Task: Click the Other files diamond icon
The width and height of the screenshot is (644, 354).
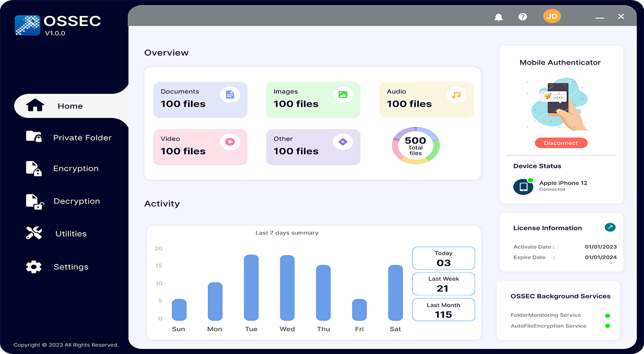Action: (x=343, y=141)
